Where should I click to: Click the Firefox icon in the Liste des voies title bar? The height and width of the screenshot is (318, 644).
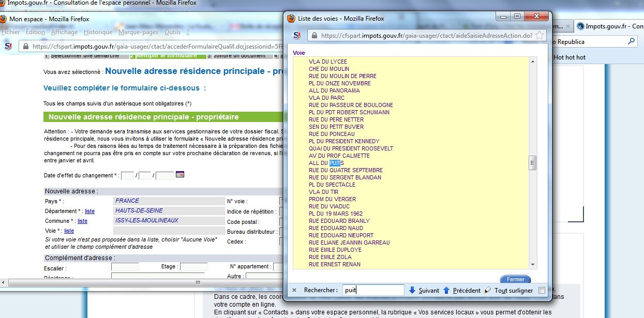pyautogui.click(x=291, y=18)
